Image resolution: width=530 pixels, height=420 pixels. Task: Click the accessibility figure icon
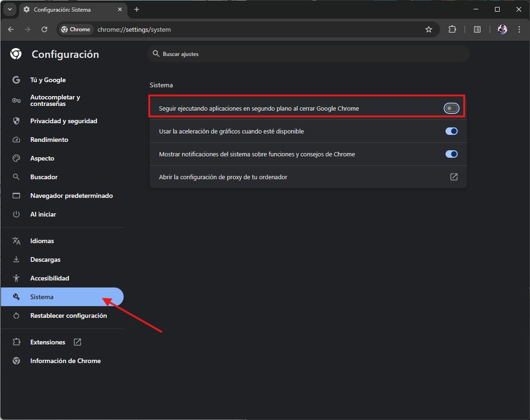pyautogui.click(x=16, y=278)
